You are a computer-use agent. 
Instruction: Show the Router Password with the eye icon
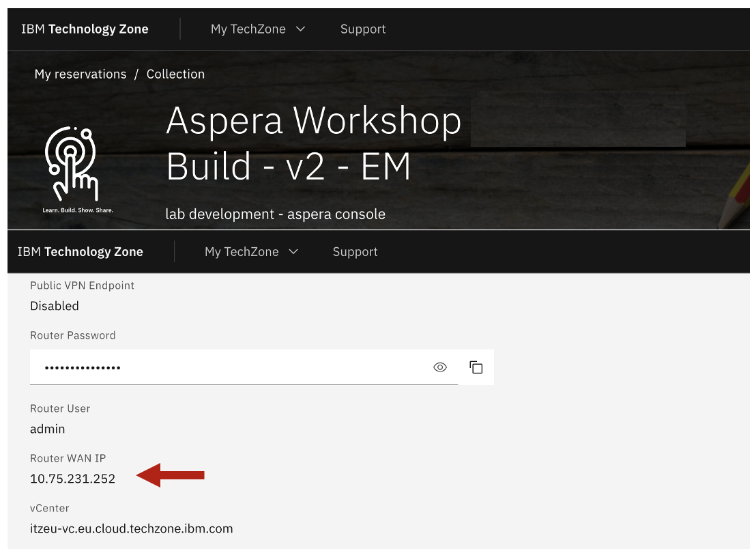[x=439, y=367]
